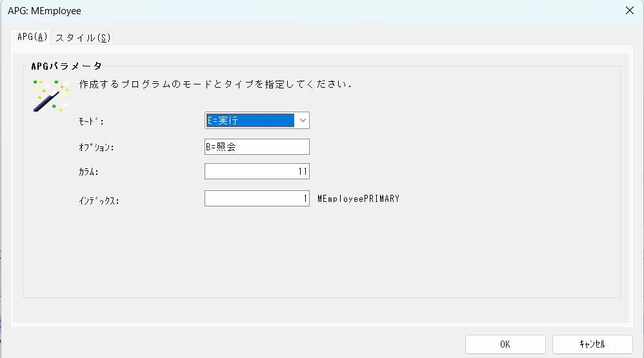The height and width of the screenshot is (358, 644).
Task: Select the E=実行 mode combo box text
Action: coord(249,121)
